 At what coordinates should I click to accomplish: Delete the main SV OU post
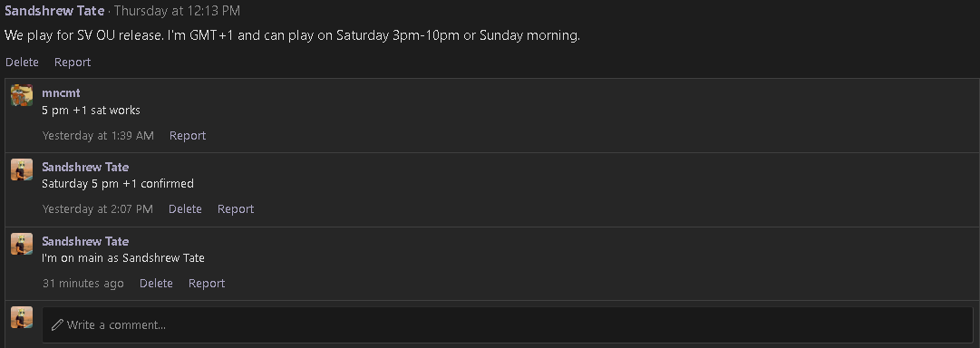click(22, 62)
